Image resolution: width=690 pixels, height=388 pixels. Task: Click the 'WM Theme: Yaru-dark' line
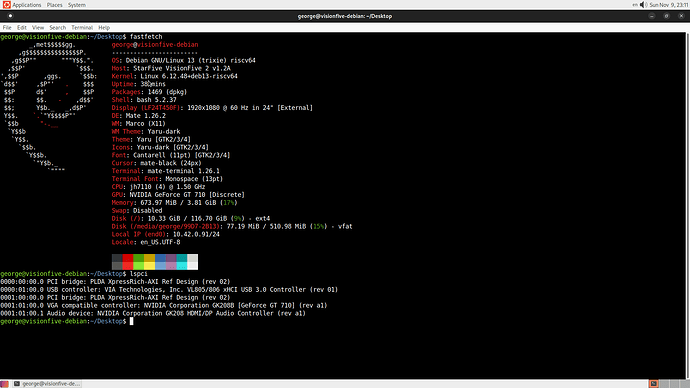[x=146, y=132]
